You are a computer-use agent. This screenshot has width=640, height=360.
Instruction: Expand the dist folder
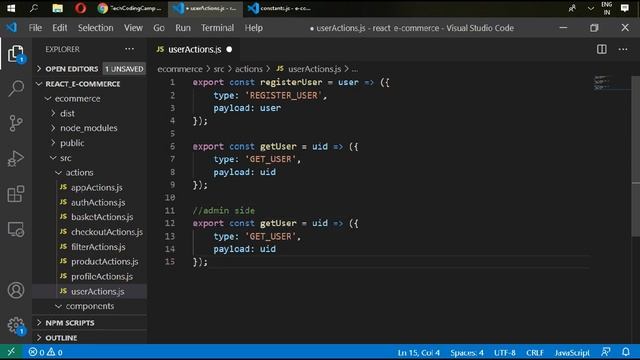(67, 113)
